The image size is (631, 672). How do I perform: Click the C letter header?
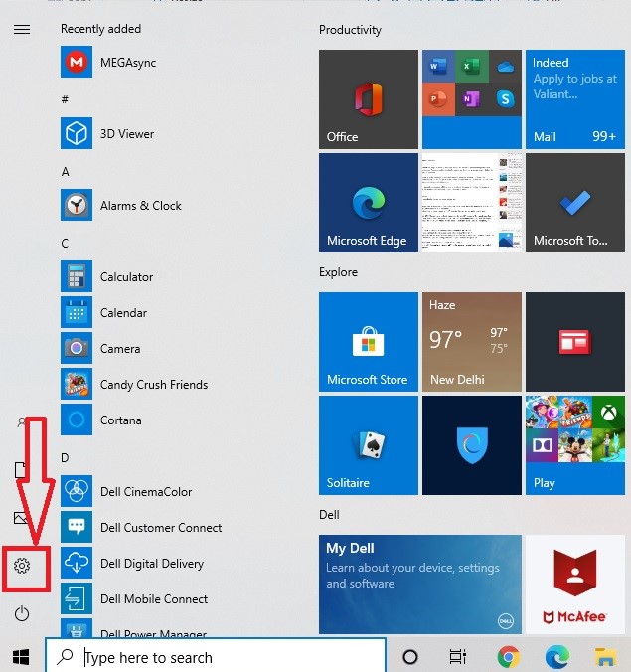[65, 243]
